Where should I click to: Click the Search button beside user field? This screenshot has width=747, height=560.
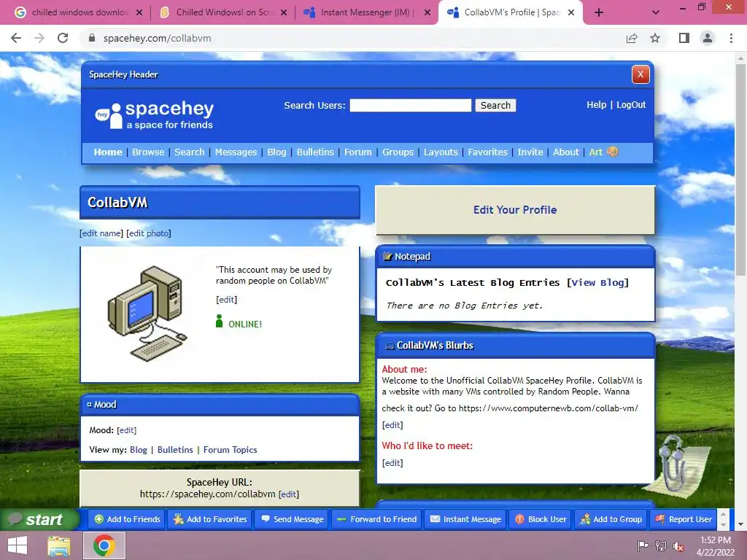click(x=495, y=105)
